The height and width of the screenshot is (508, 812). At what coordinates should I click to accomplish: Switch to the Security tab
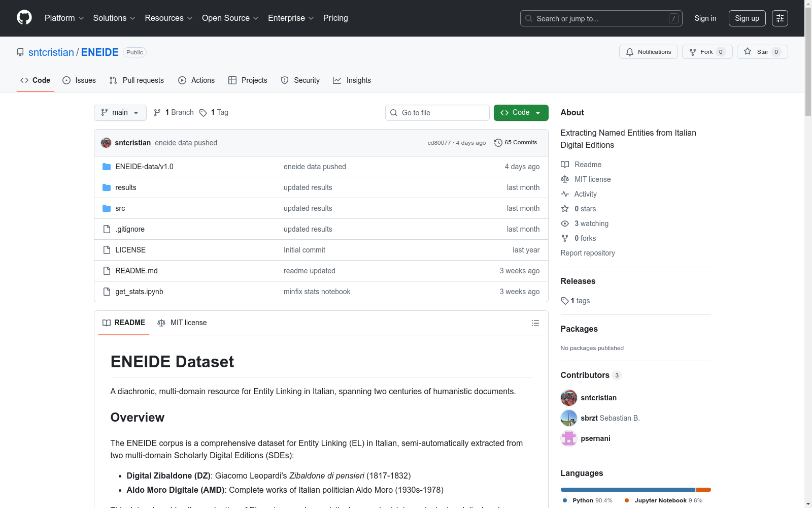click(x=300, y=80)
